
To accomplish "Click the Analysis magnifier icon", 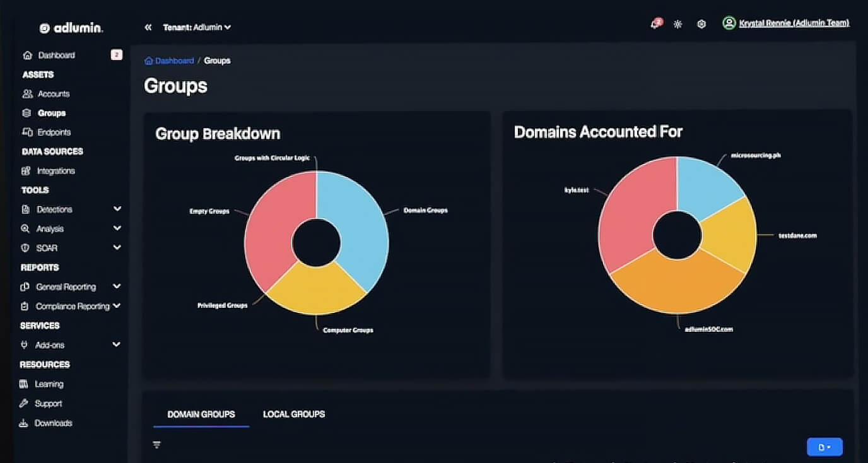I will (25, 229).
